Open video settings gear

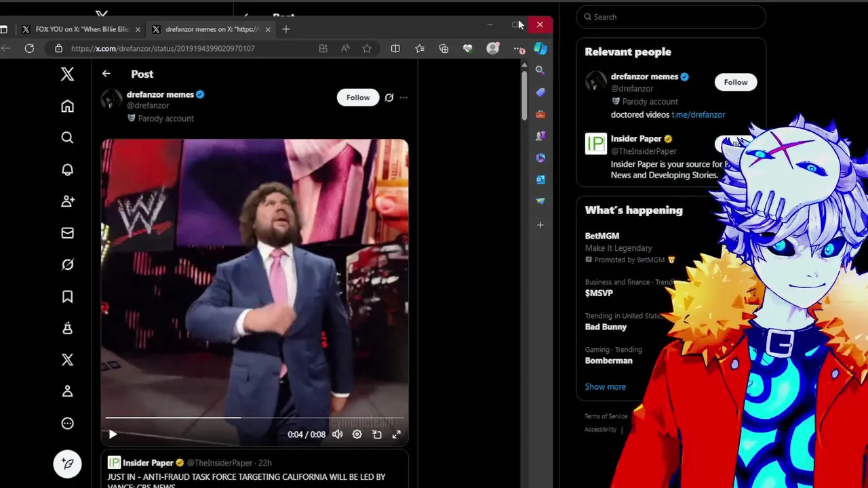click(x=357, y=434)
